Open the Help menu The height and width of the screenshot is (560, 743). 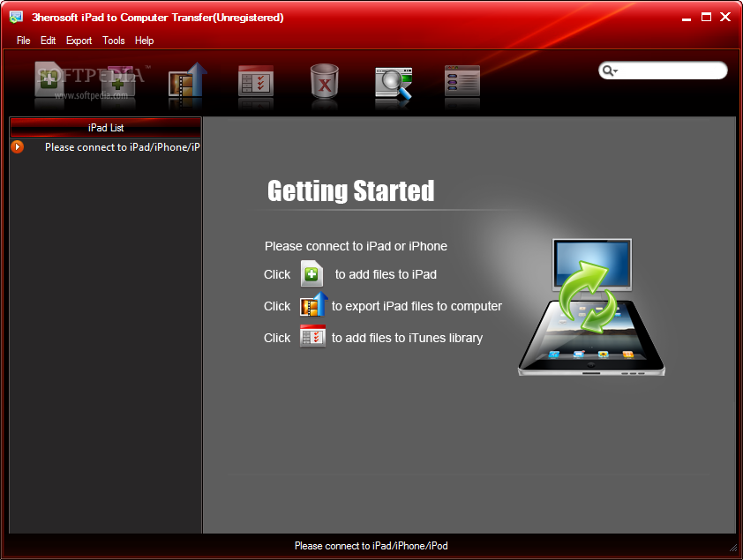click(144, 41)
